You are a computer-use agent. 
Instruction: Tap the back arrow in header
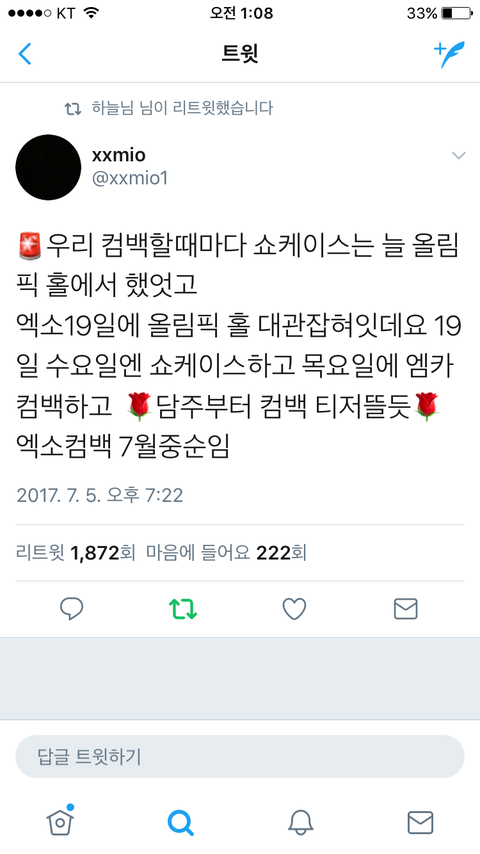tap(25, 54)
